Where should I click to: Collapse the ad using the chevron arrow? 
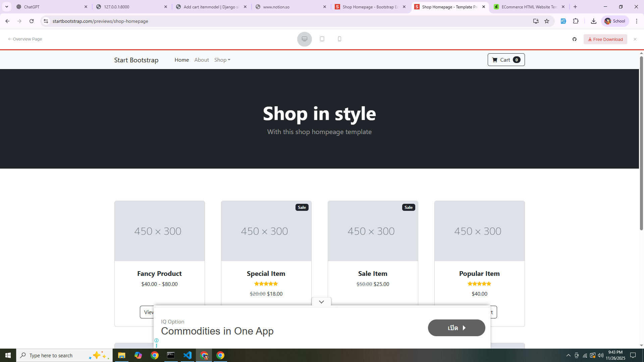tap(321, 301)
